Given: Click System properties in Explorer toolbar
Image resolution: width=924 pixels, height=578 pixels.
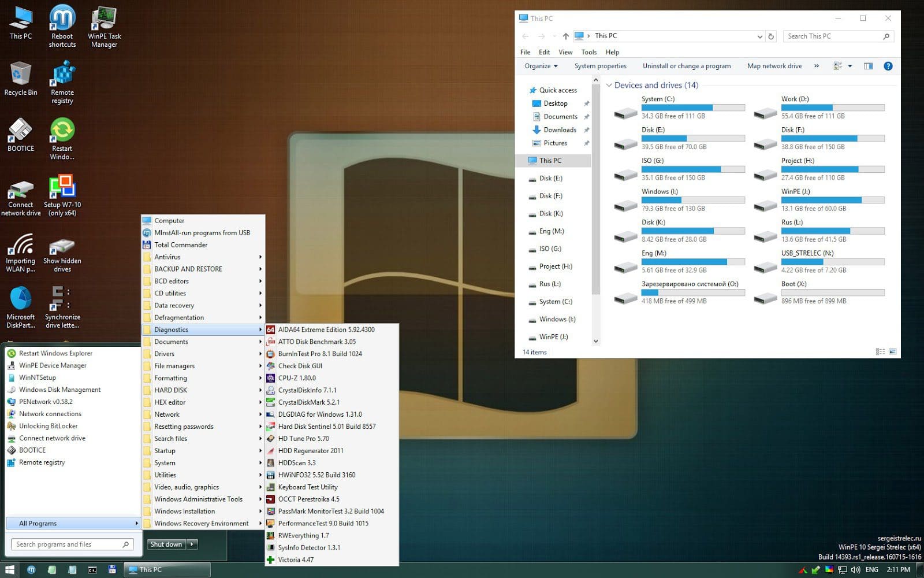Looking at the screenshot, I should pyautogui.click(x=600, y=66).
